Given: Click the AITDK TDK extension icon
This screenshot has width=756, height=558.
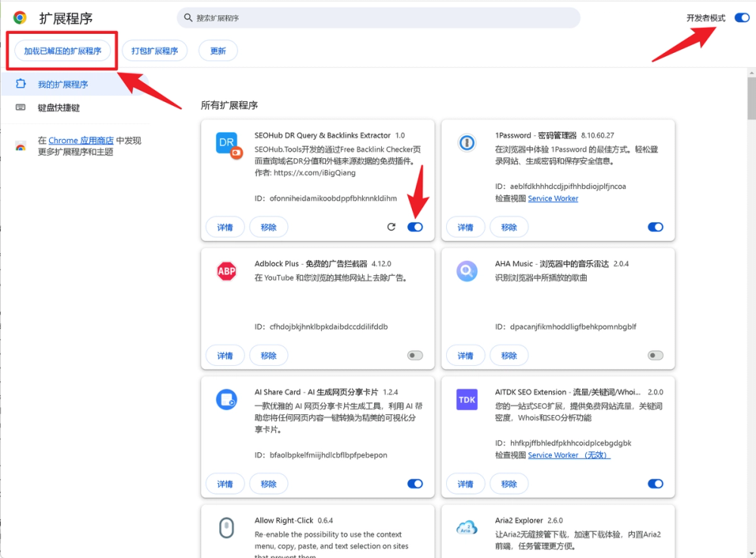Looking at the screenshot, I should (x=466, y=399).
